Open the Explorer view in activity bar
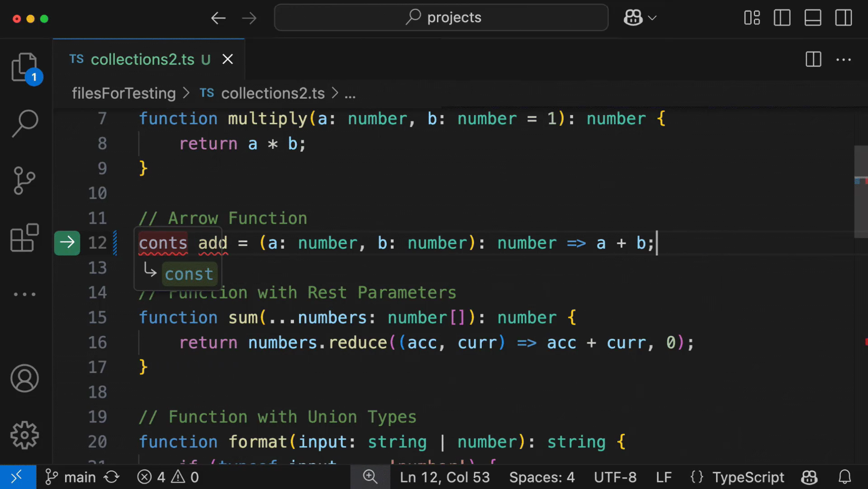868x489 pixels. [x=24, y=67]
